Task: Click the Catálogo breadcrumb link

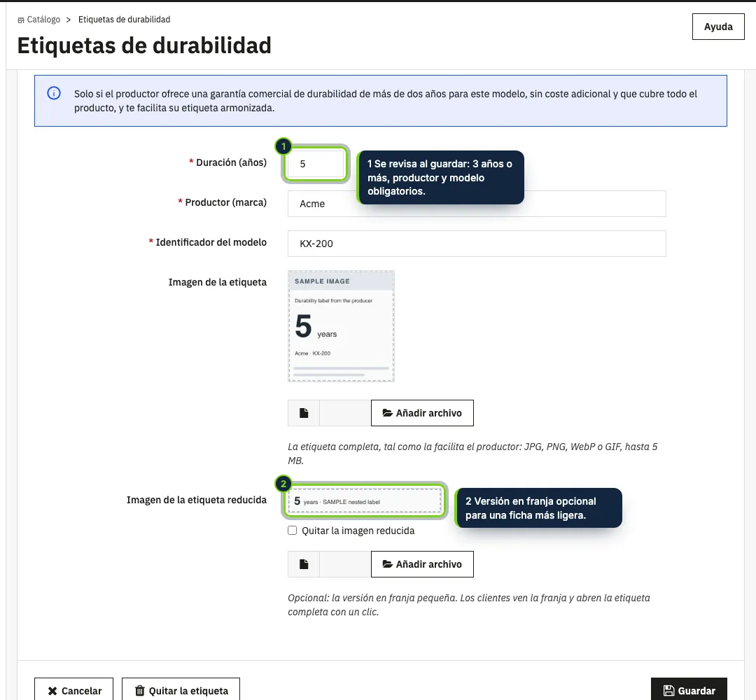Action: pos(43,20)
